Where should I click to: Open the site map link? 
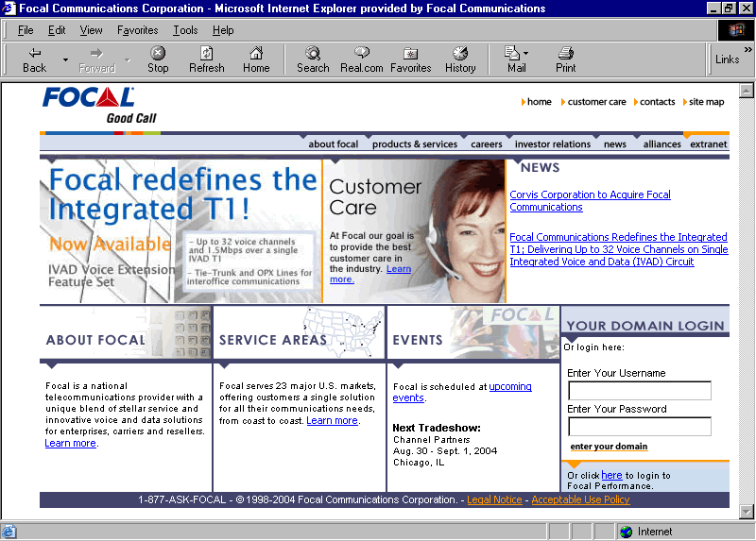tap(706, 102)
